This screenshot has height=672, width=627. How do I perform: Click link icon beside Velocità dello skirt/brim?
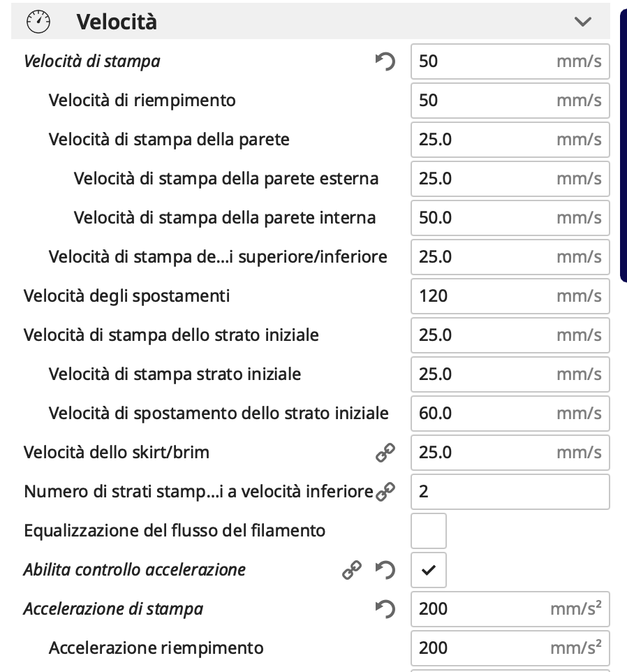tap(385, 453)
